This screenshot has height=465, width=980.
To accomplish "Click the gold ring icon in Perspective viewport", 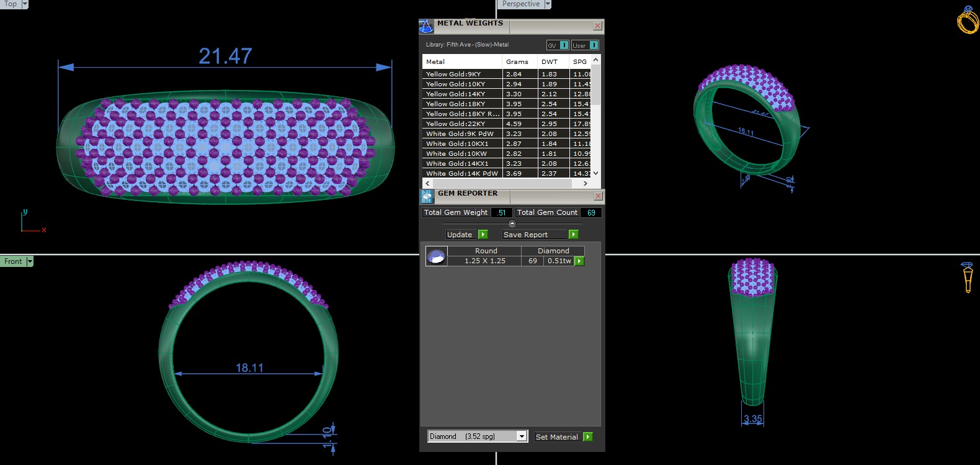I will (x=967, y=20).
